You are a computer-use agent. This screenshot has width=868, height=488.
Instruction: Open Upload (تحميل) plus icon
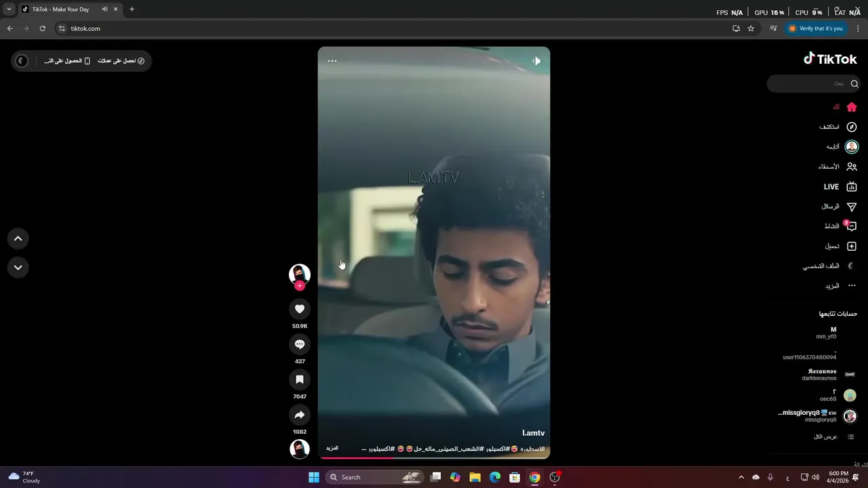tap(841, 246)
